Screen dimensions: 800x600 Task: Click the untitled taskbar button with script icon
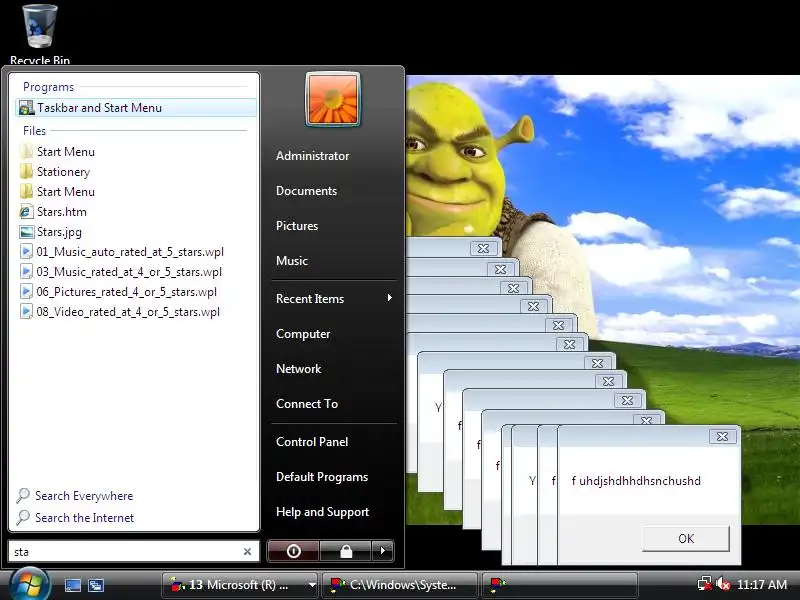point(559,585)
